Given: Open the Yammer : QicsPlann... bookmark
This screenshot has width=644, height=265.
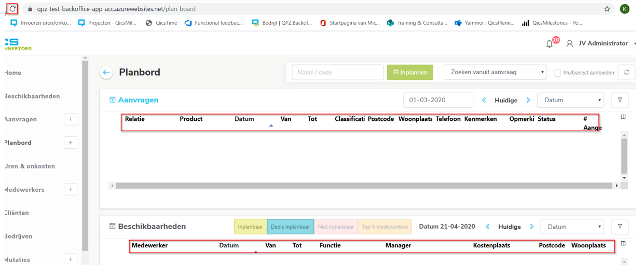Looking at the screenshot, I should pos(485,23).
